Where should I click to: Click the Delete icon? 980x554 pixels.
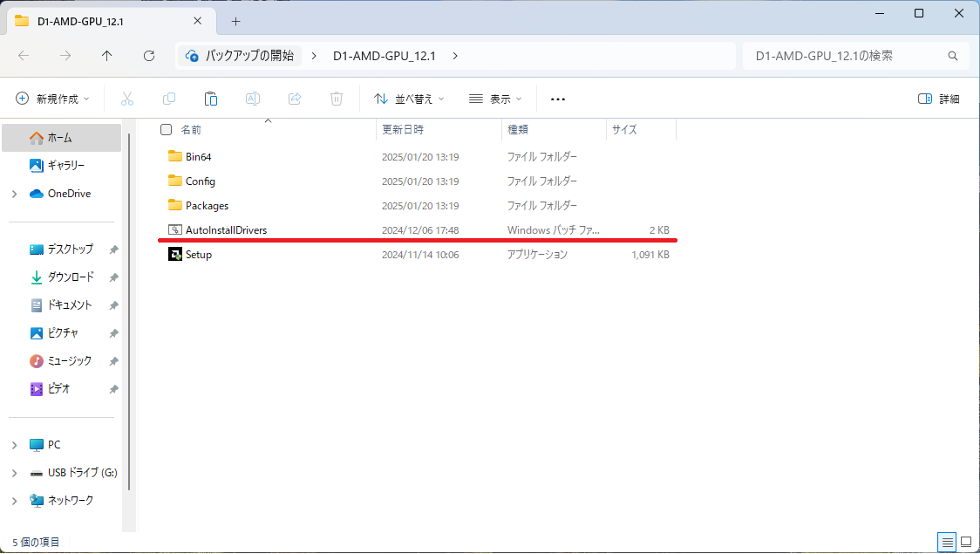click(x=337, y=99)
